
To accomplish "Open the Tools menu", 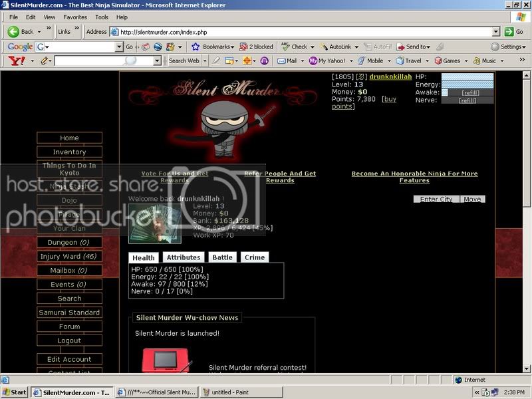I will [102, 17].
